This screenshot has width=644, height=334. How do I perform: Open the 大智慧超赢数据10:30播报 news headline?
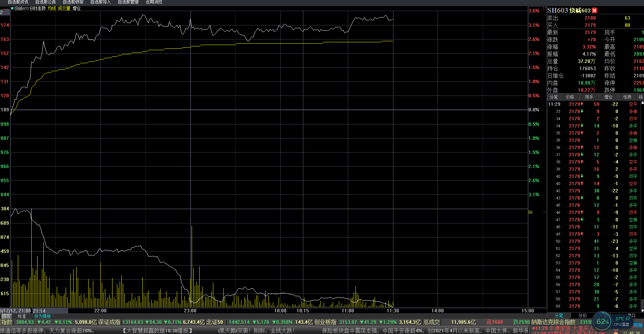[x=157, y=331]
